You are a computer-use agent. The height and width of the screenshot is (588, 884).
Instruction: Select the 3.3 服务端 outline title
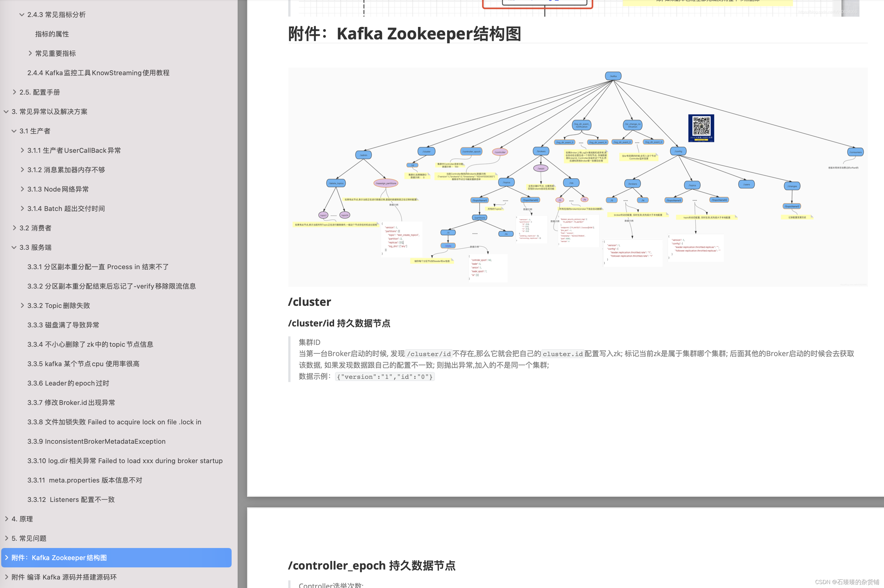36,247
